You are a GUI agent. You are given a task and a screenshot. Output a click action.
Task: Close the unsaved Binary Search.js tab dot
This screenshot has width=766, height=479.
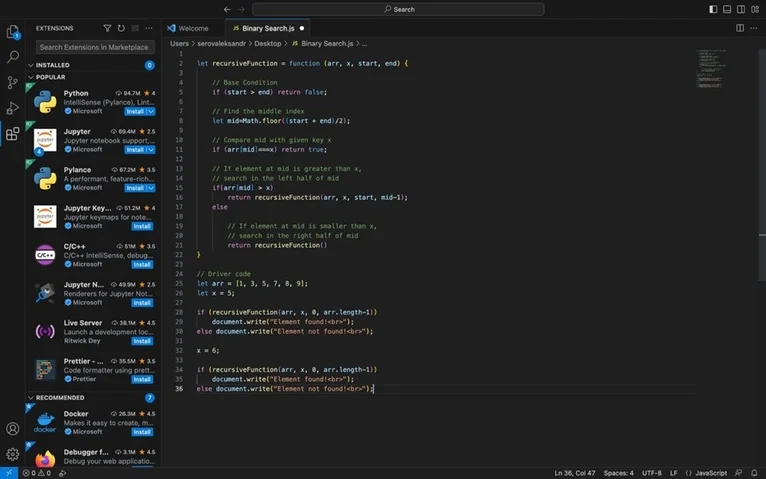pyautogui.click(x=302, y=28)
